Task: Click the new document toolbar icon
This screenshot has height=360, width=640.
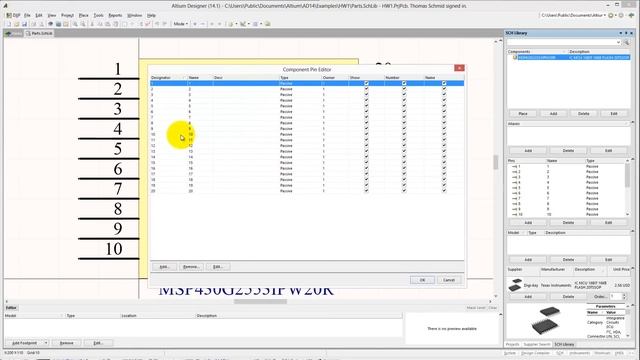Action: pos(9,24)
